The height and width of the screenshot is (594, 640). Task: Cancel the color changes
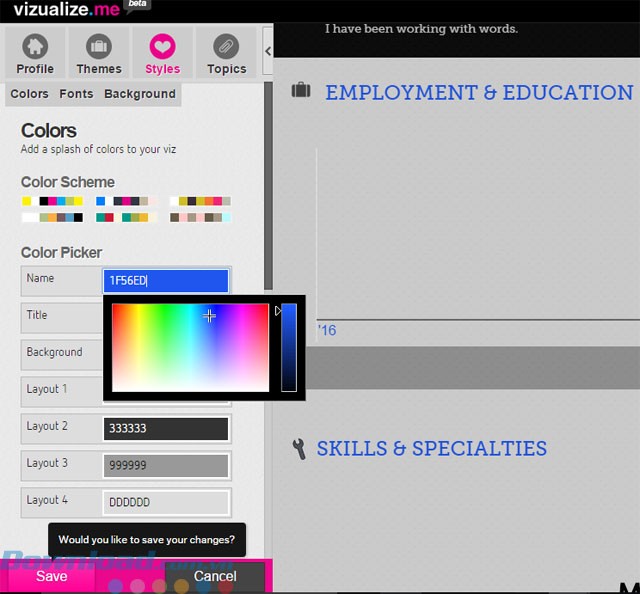click(x=215, y=576)
